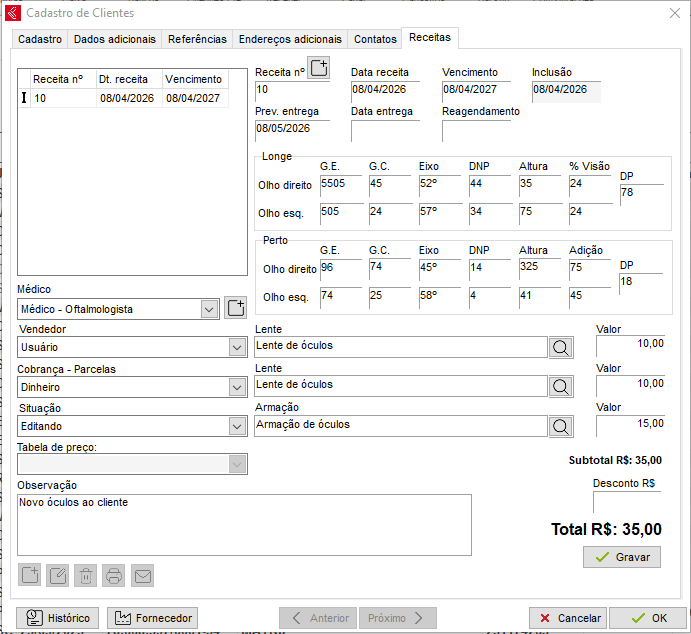Expand the Cobrança - Parcelas dropdown

tap(237, 387)
